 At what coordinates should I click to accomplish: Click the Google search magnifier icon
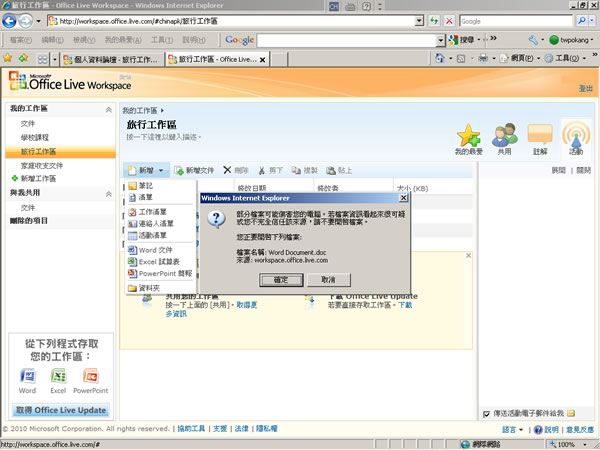pos(582,21)
